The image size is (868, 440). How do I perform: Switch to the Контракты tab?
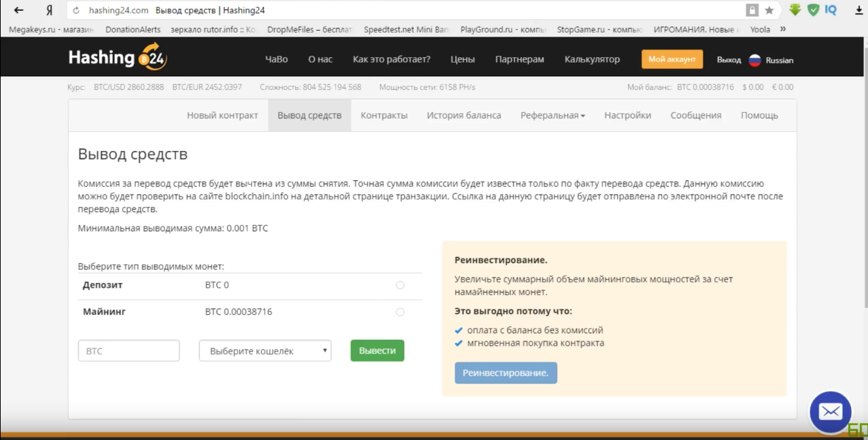coord(384,116)
